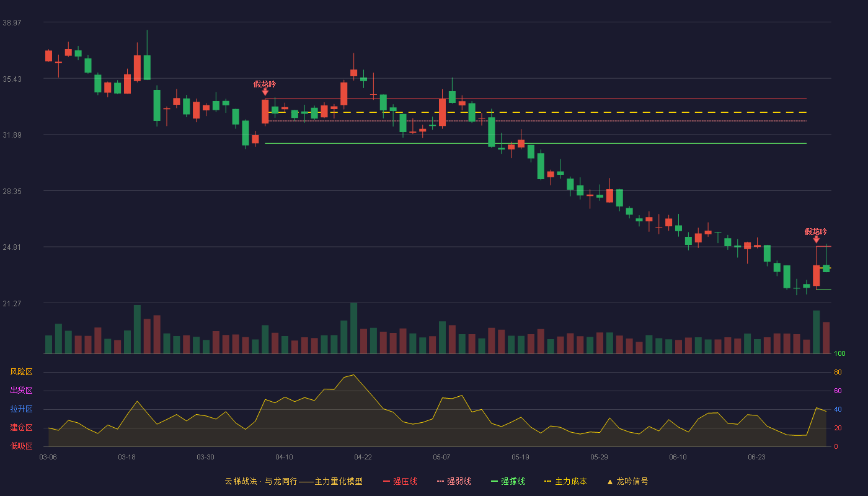The width and height of the screenshot is (868, 496).
Task: Click the 04-22 date label
Action: 363,457
